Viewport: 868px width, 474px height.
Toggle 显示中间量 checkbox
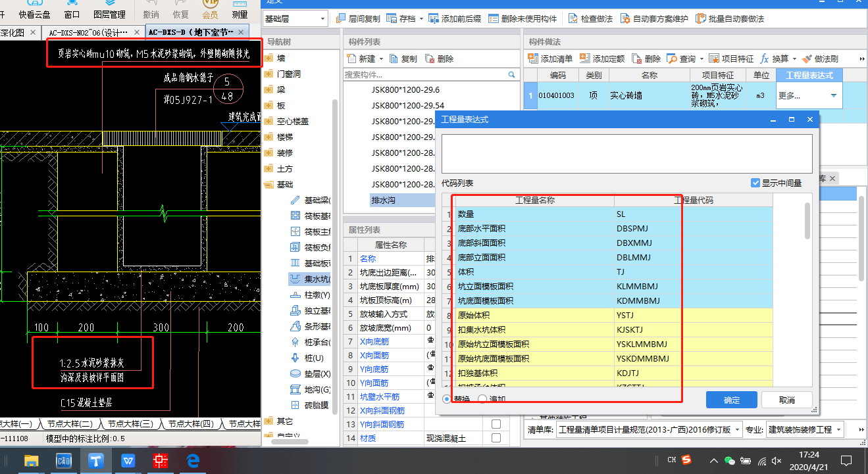click(755, 183)
